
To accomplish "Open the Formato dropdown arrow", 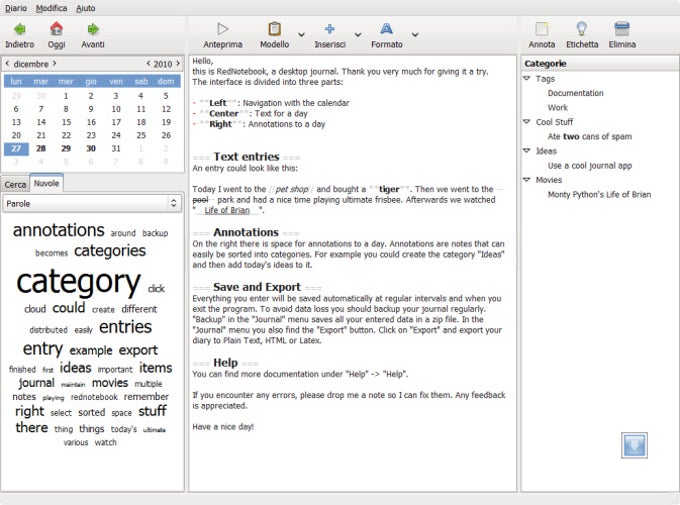I will pyautogui.click(x=415, y=35).
